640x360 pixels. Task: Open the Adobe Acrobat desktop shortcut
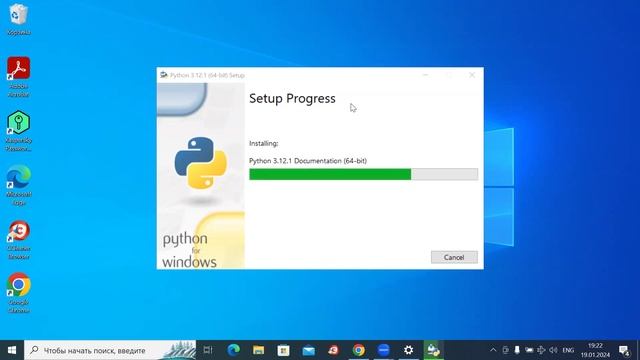click(18, 77)
